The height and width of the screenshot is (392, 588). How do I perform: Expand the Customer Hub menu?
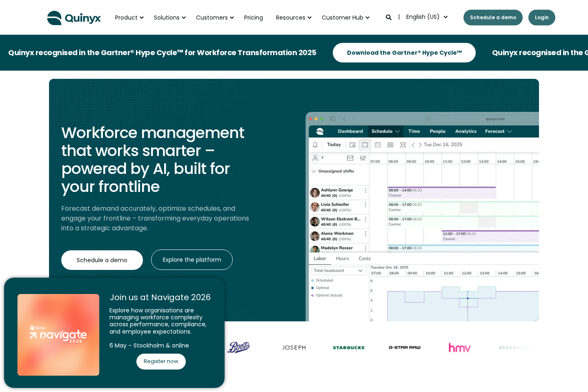pyautogui.click(x=345, y=18)
